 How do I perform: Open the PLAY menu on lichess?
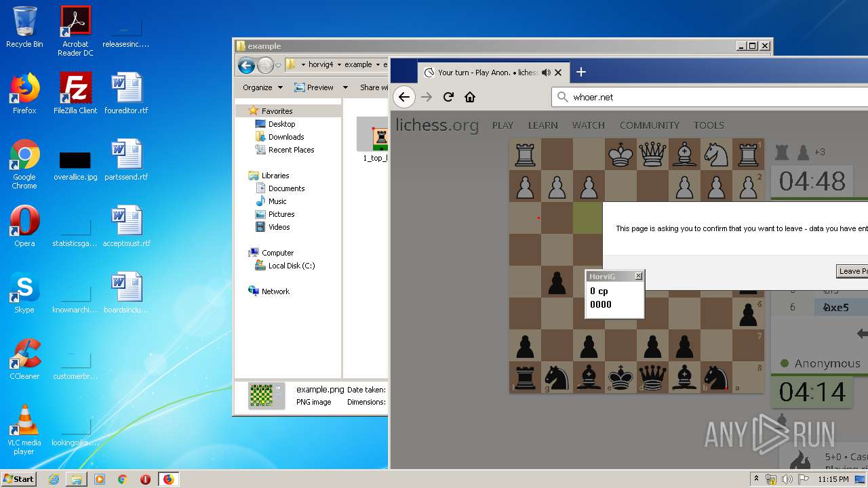pyautogui.click(x=502, y=125)
